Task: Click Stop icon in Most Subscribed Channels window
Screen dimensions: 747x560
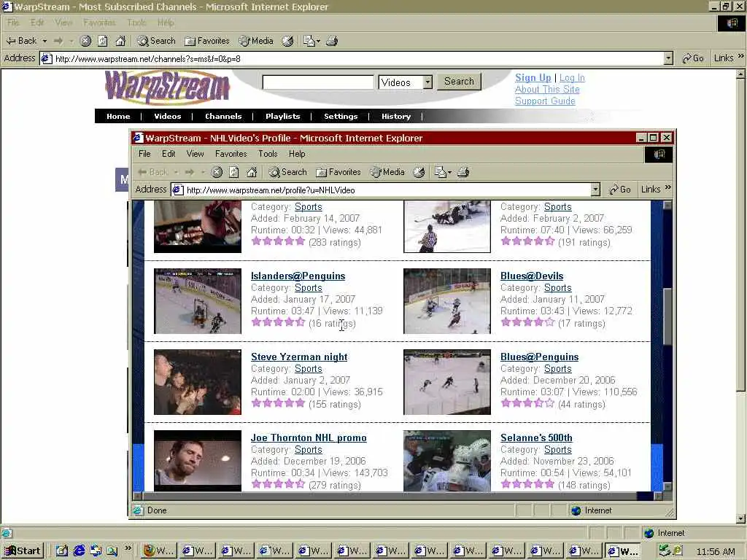Action: [x=86, y=41]
